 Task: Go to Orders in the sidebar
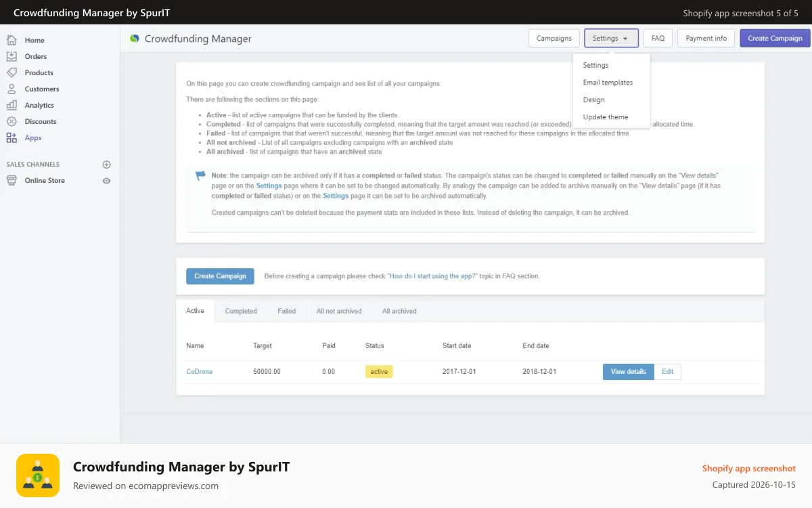[x=36, y=56]
